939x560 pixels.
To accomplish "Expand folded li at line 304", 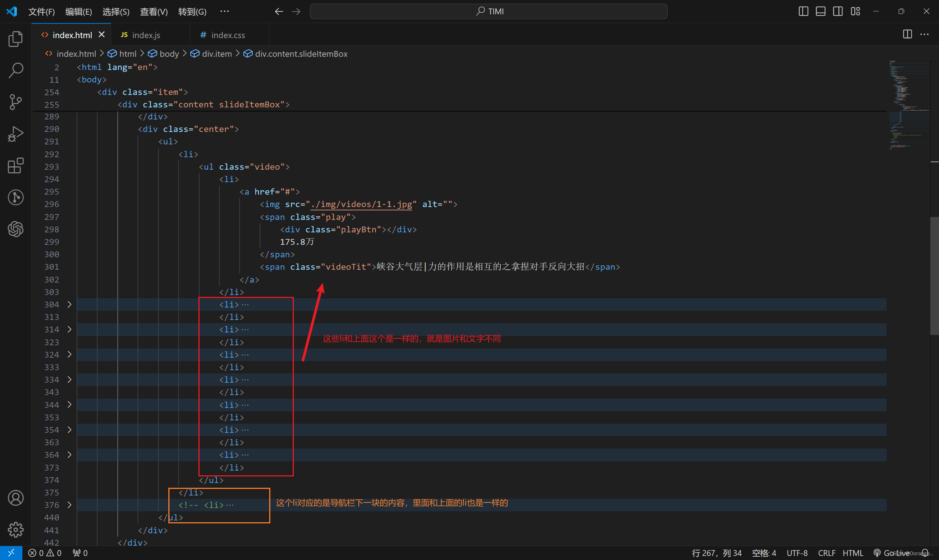I will pos(69,304).
